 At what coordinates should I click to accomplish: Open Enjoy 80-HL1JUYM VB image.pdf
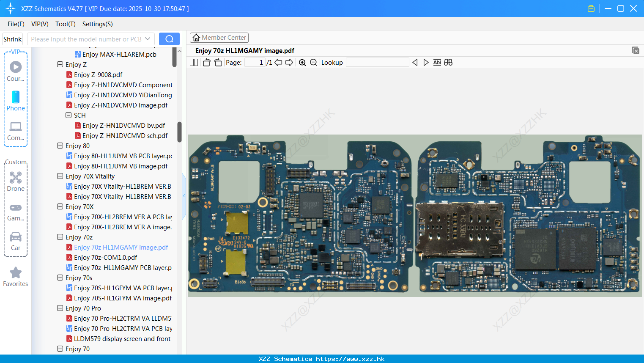pos(117,166)
